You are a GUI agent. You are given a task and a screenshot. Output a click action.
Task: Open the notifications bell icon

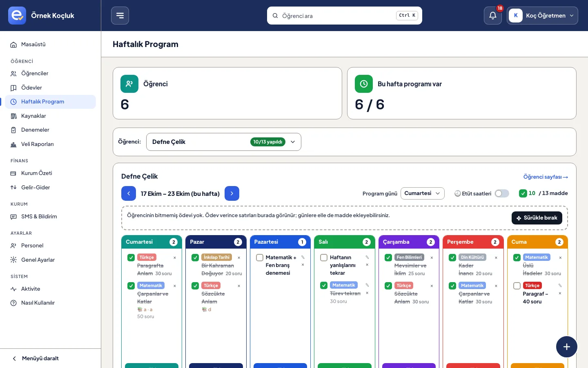[x=493, y=16]
